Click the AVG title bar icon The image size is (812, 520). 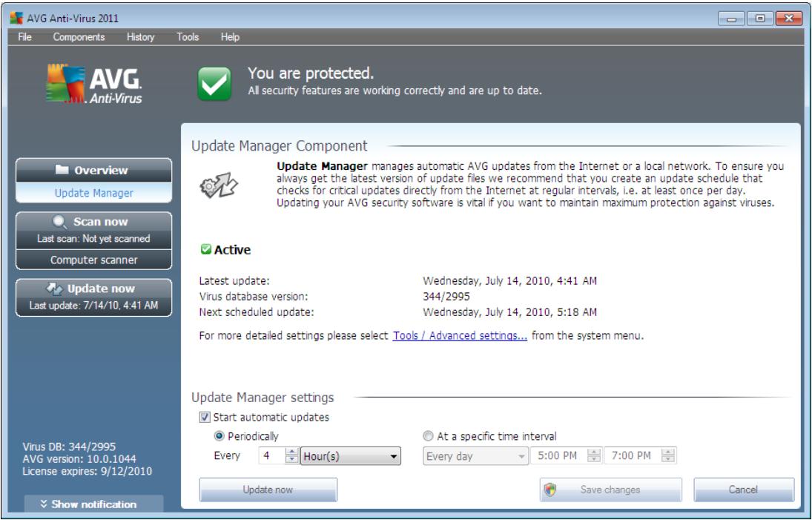[16, 18]
